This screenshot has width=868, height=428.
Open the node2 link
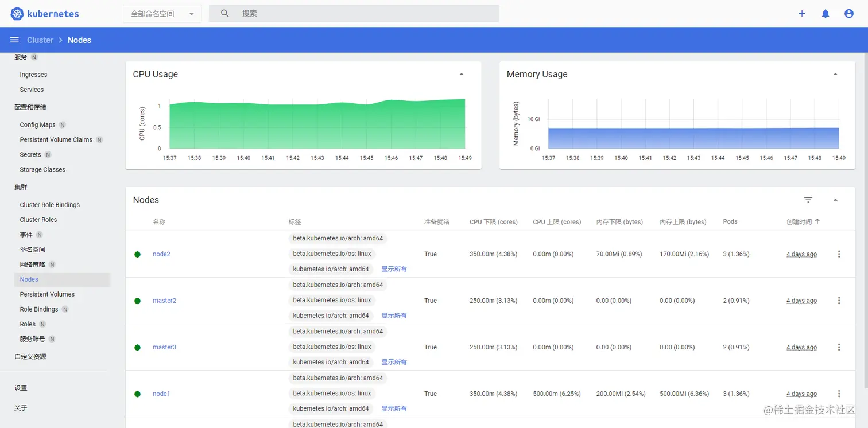[x=161, y=254]
